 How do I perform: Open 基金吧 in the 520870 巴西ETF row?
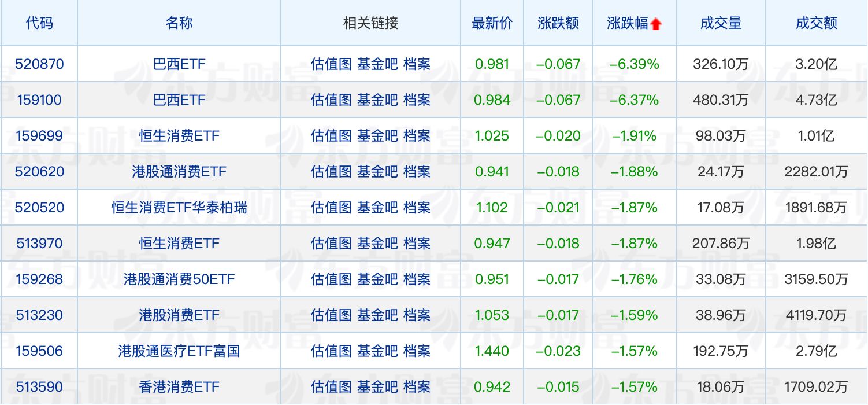point(377,64)
